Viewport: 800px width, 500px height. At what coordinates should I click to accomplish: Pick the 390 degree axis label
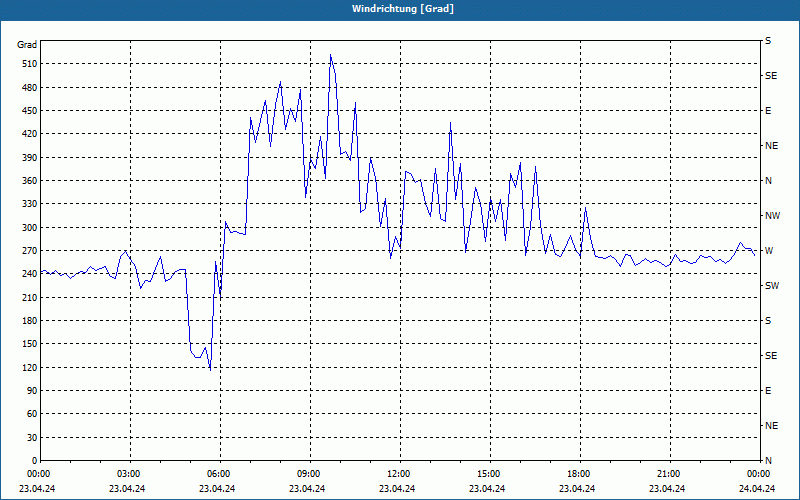[29, 158]
